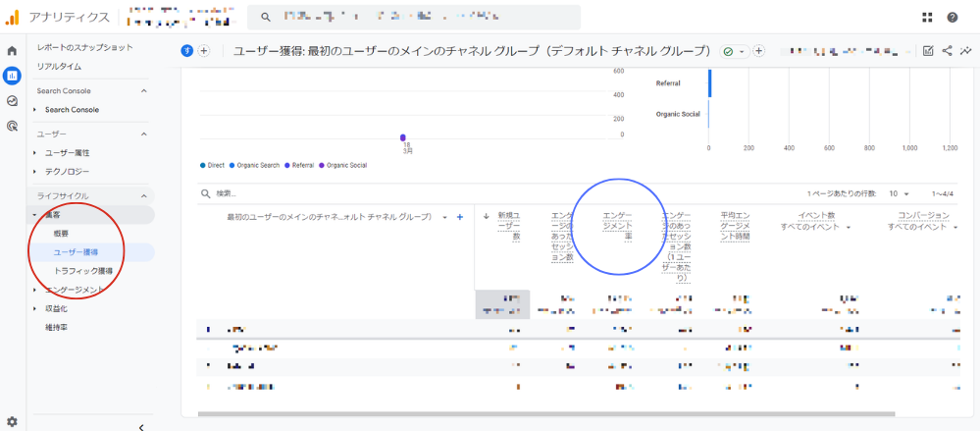Open the Advertising icon in left rail

tap(12, 126)
